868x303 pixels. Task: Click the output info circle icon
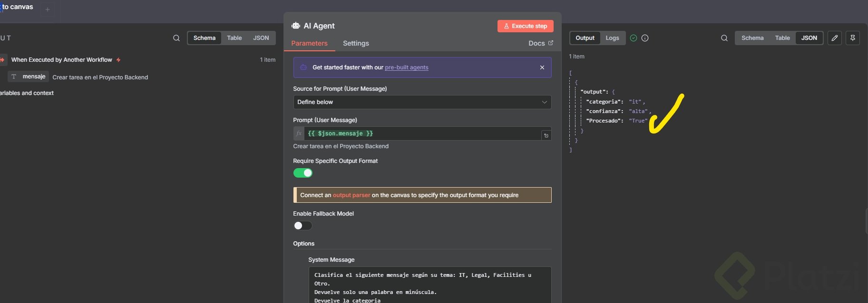(x=645, y=38)
